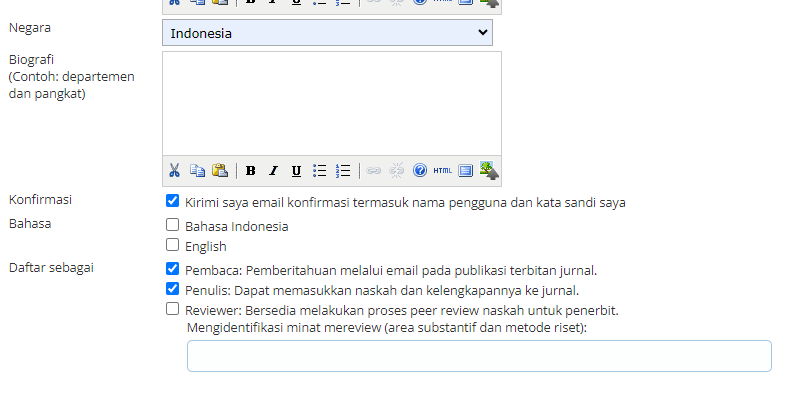Image resolution: width=787 pixels, height=393 pixels.
Task: Click the Unlink broken chain icon in Biografi toolbar
Action: click(x=397, y=171)
